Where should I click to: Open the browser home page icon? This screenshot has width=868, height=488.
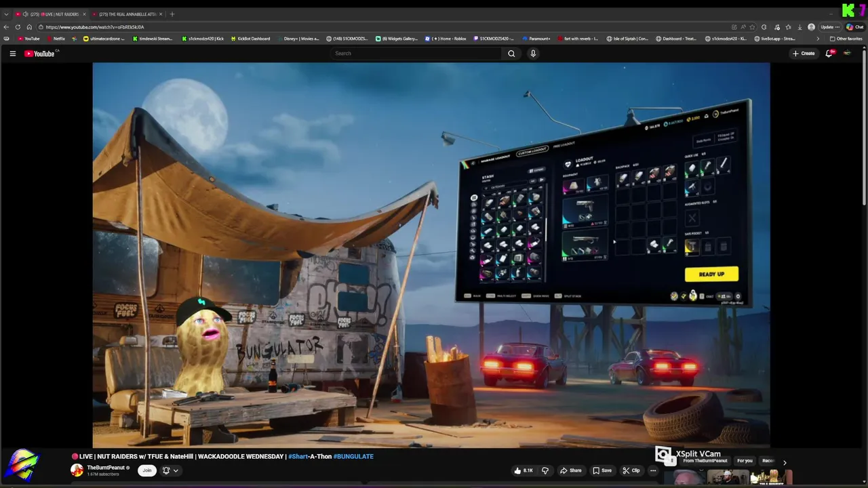pos(29,27)
